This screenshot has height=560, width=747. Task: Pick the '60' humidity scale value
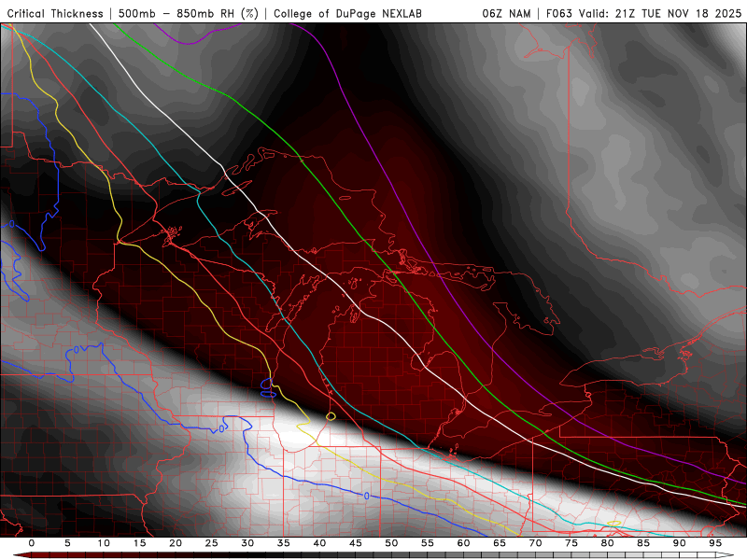coord(463,543)
